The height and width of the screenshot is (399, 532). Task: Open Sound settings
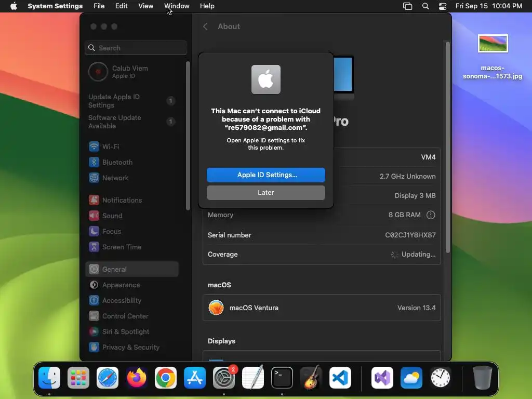tap(132, 216)
